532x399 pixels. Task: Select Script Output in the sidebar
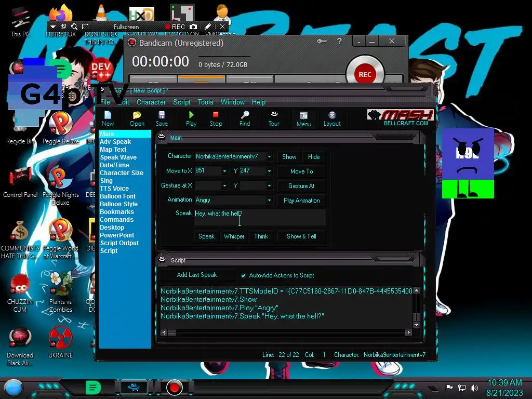(x=119, y=243)
